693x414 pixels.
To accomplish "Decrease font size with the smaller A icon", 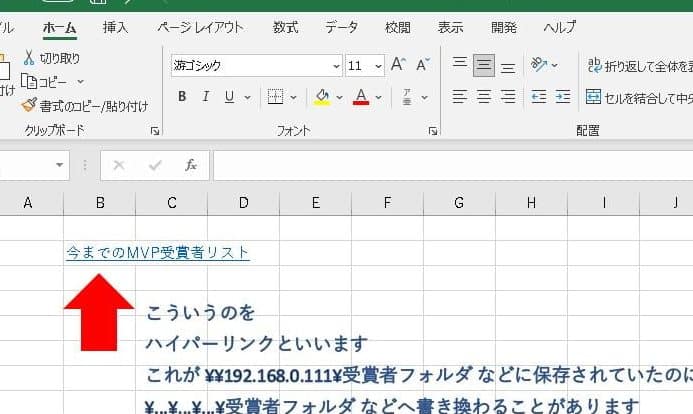I will tap(420, 65).
